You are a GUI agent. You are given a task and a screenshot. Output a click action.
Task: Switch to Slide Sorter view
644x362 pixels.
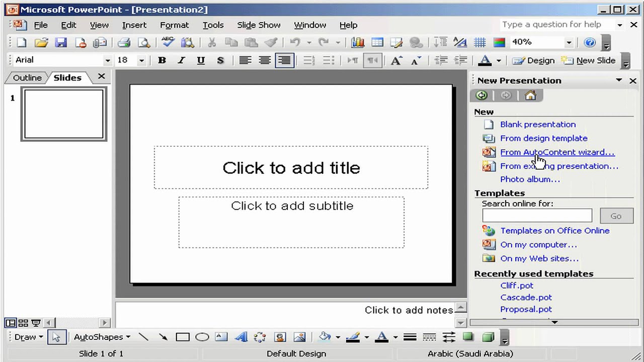pyautogui.click(x=23, y=323)
